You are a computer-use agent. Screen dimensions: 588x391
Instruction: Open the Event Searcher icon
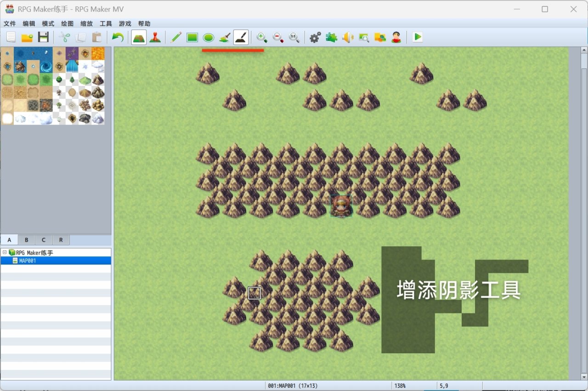coord(364,37)
